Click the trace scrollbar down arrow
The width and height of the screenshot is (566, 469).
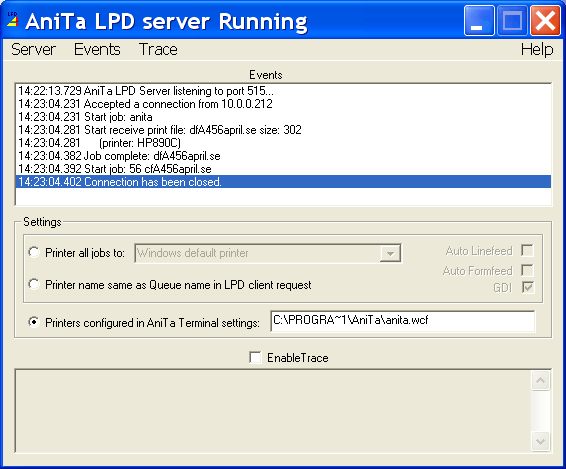[x=540, y=441]
